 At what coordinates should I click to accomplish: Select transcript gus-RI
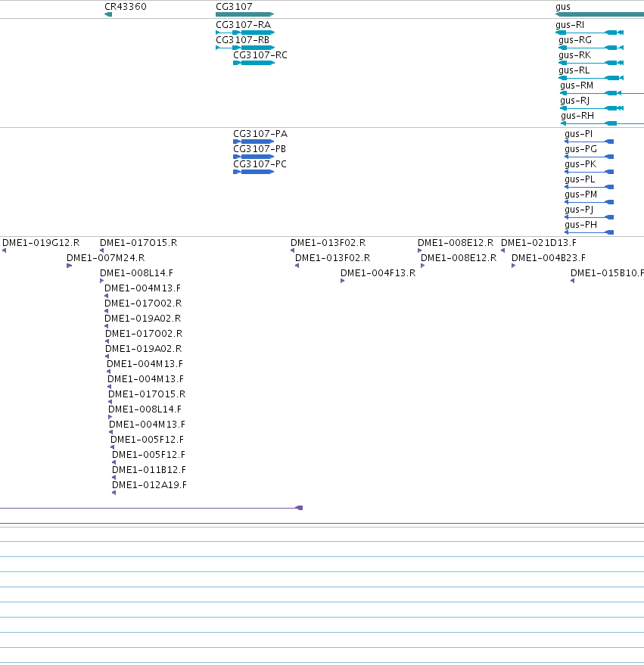pyautogui.click(x=590, y=33)
